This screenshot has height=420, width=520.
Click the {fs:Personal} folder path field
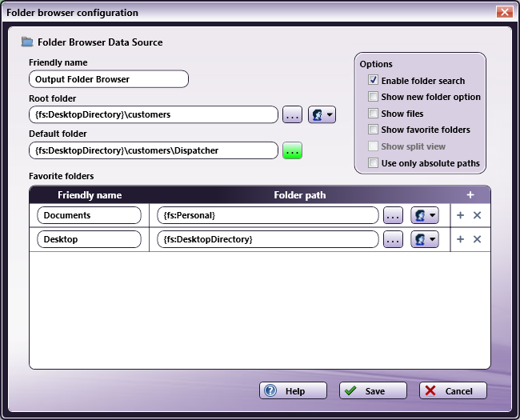[x=268, y=215]
